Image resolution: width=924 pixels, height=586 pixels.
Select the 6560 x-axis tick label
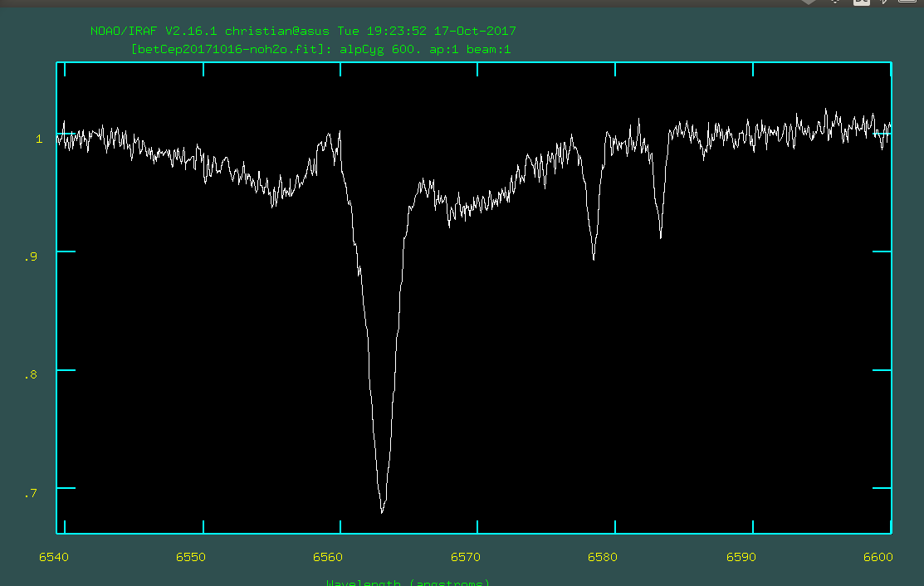328,556
